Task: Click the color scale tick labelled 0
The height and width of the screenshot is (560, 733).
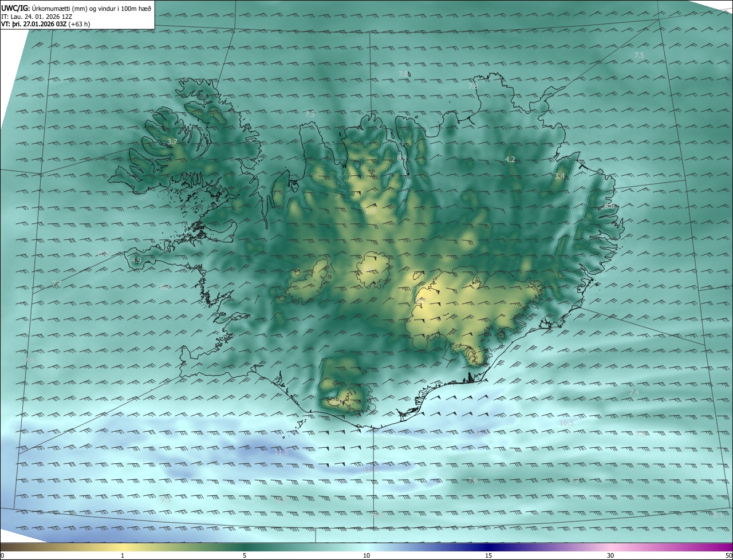Action: tap(2, 555)
